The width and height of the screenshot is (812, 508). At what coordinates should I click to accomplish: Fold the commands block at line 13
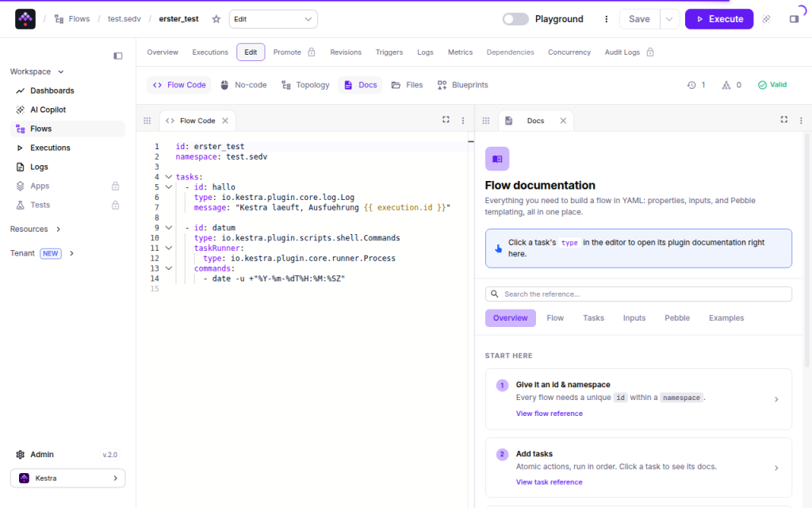pos(169,268)
